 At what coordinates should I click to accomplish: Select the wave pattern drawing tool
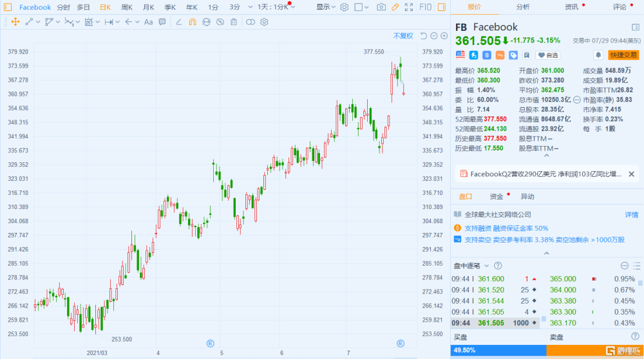(69, 22)
